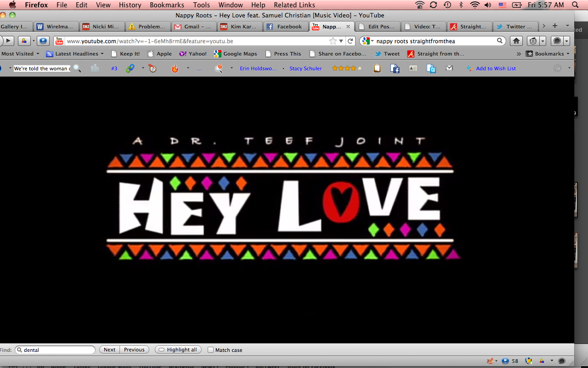This screenshot has height=368, width=588.
Task: Toggle Highlight all in find bar
Action: pos(178,350)
